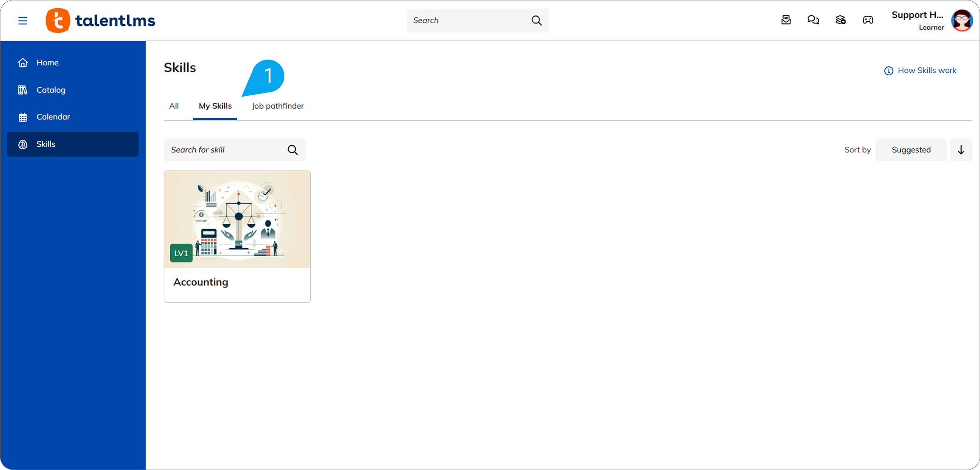Toggle the sort direction arrow
This screenshot has height=470, width=980.
(x=961, y=150)
